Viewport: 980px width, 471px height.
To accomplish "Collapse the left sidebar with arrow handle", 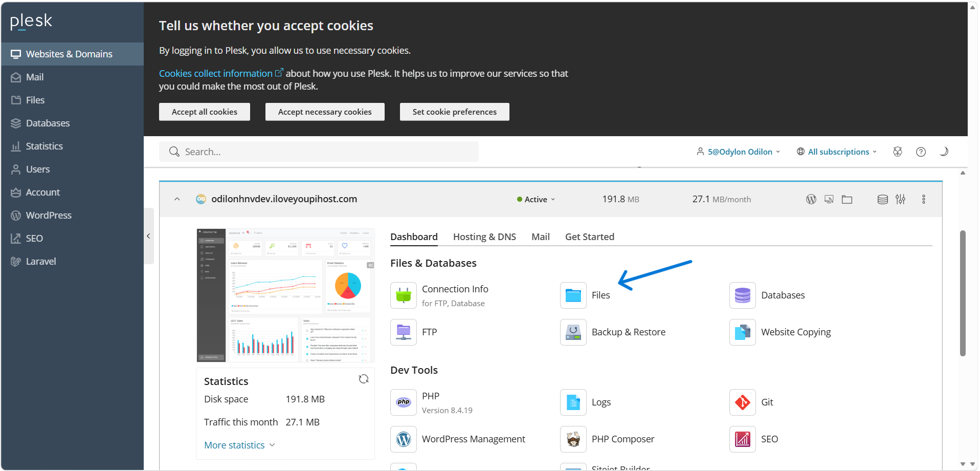I will click(148, 236).
